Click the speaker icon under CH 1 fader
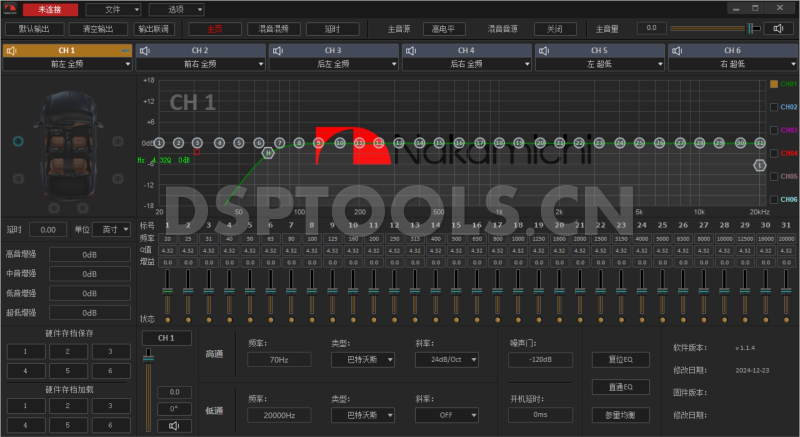Screen dimensions: 800x437 click(x=174, y=425)
